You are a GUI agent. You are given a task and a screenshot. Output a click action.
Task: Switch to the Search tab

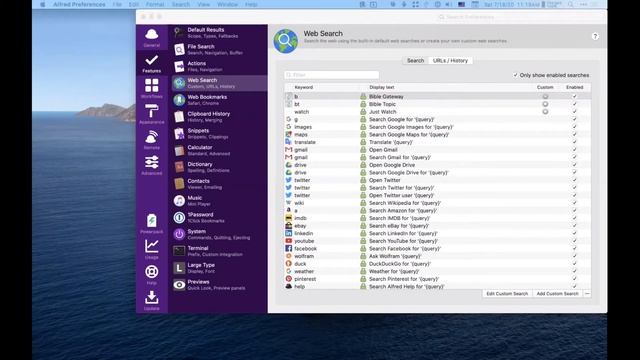tap(415, 60)
